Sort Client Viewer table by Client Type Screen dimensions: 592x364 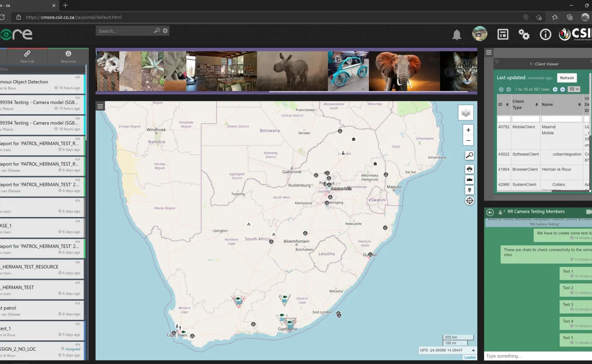coord(536,105)
